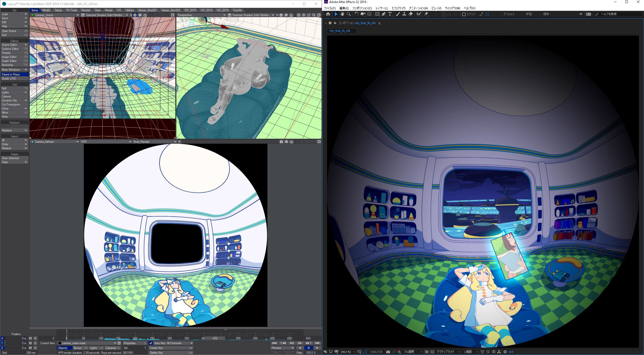This screenshot has width=644, height=355.
Task: Click the Surface Editor button
Action: [x=14, y=49]
